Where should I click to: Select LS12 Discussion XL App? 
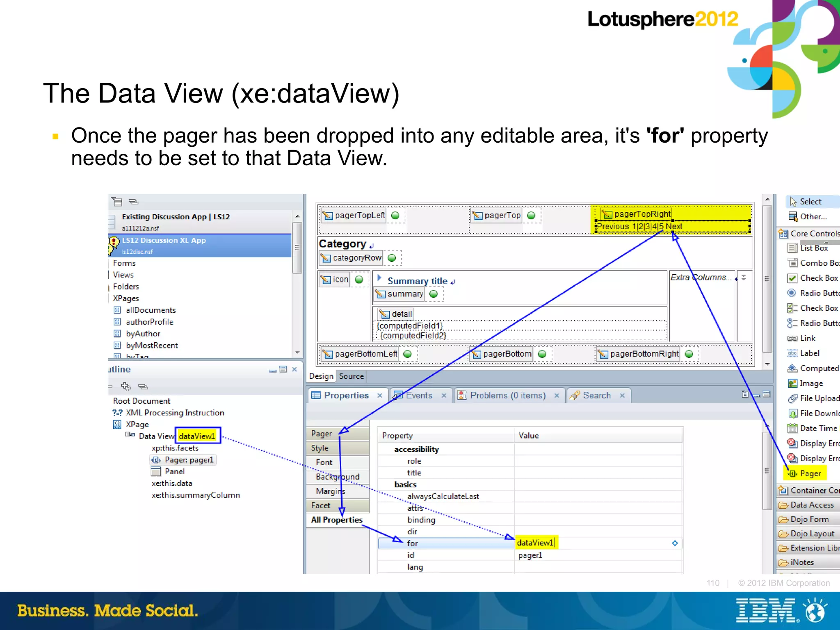point(200,245)
